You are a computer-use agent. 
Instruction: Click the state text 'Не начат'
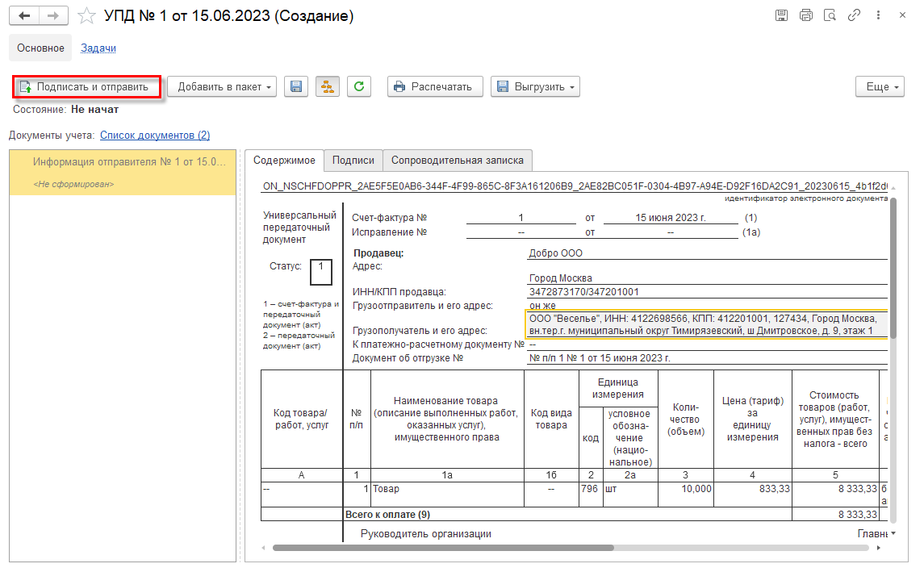click(95, 110)
